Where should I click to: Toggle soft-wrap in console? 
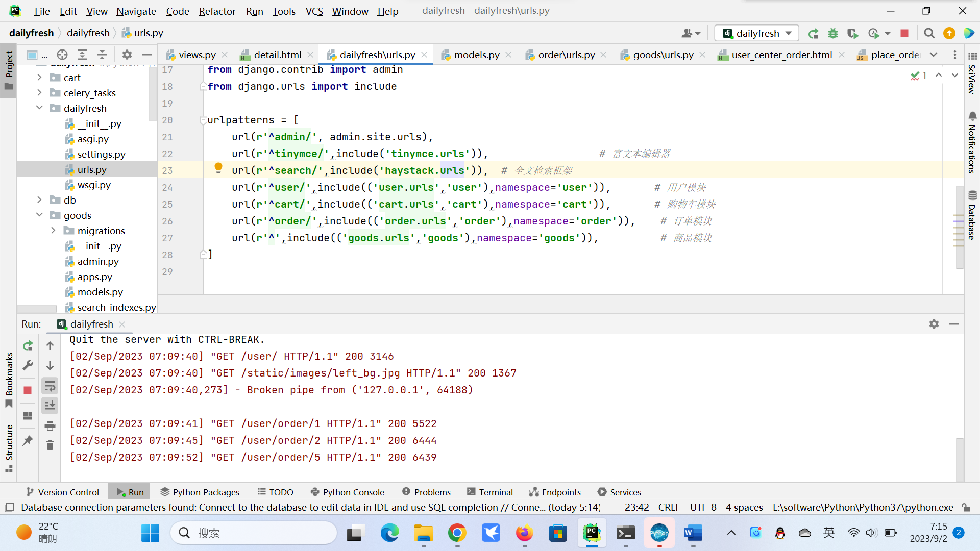[50, 386]
